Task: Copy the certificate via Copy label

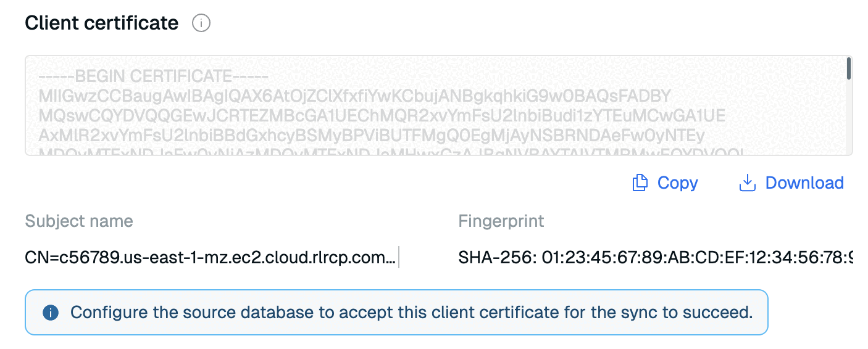Action: [x=677, y=183]
